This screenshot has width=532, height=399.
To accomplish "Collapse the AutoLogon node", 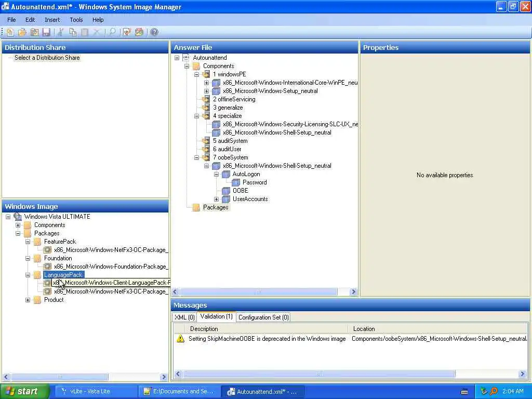I will point(216,174).
